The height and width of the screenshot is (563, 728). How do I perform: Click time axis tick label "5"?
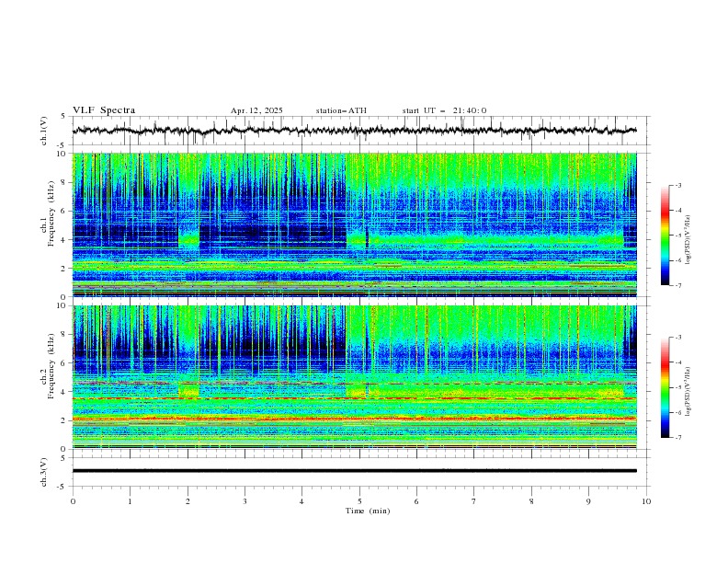pyautogui.click(x=359, y=501)
